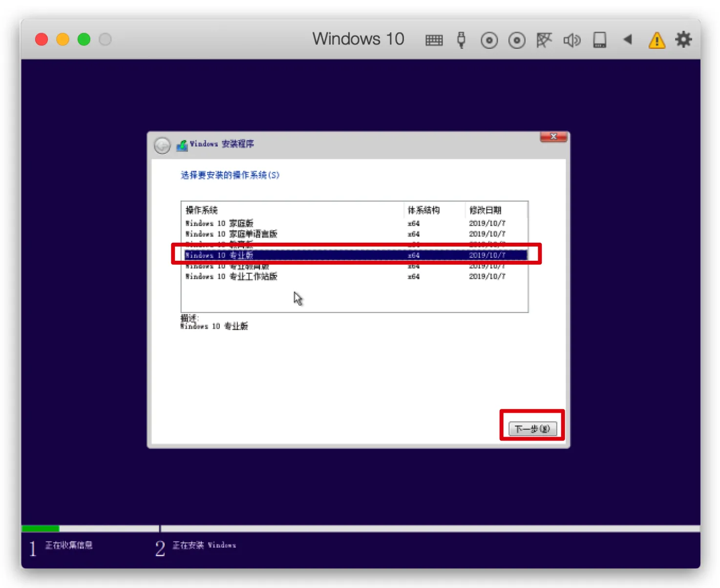The image size is (720, 588).
Task: Click the left of the two disc icons
Action: pyautogui.click(x=489, y=40)
